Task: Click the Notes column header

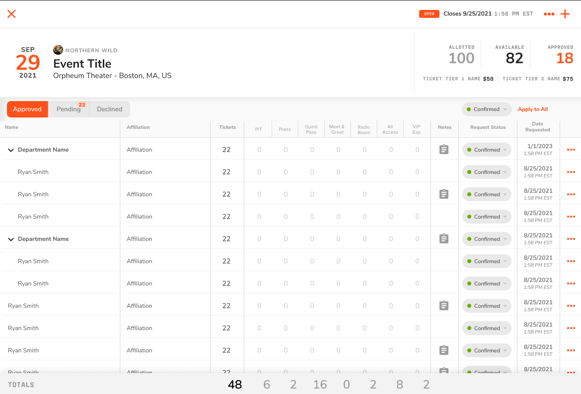Action: pos(445,127)
